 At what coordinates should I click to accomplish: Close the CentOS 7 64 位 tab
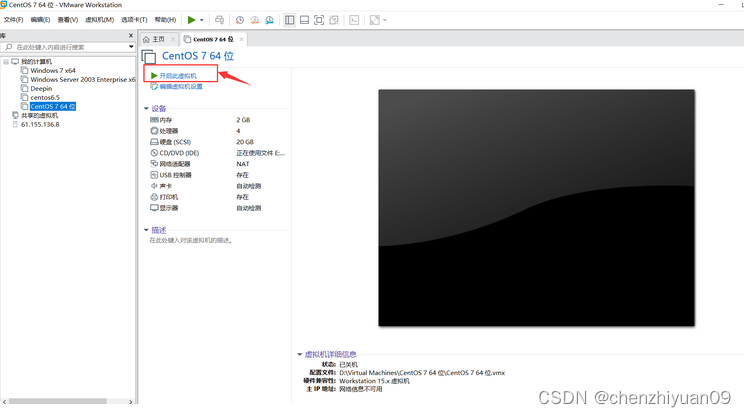[x=241, y=39]
